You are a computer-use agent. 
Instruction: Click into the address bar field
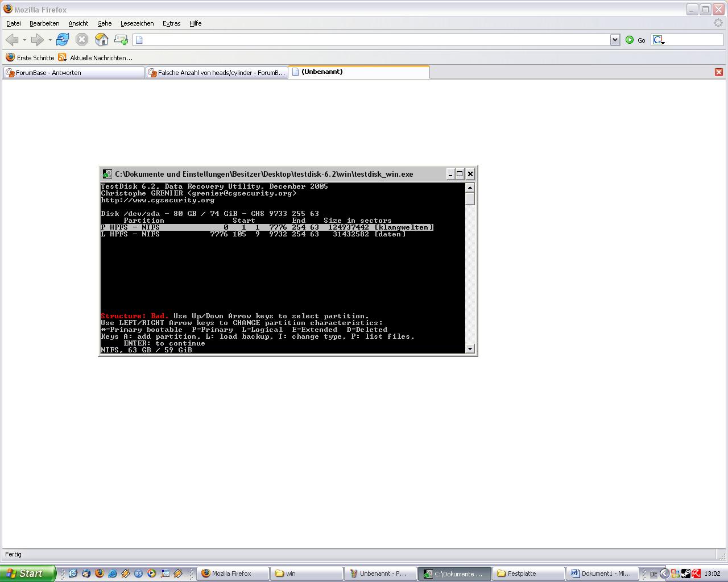(x=373, y=40)
